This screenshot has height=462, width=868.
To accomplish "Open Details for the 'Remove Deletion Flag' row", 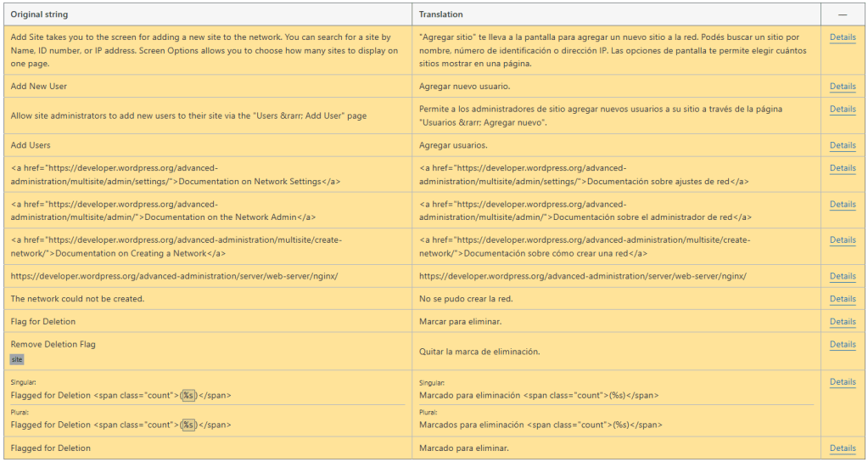I will [x=842, y=345].
